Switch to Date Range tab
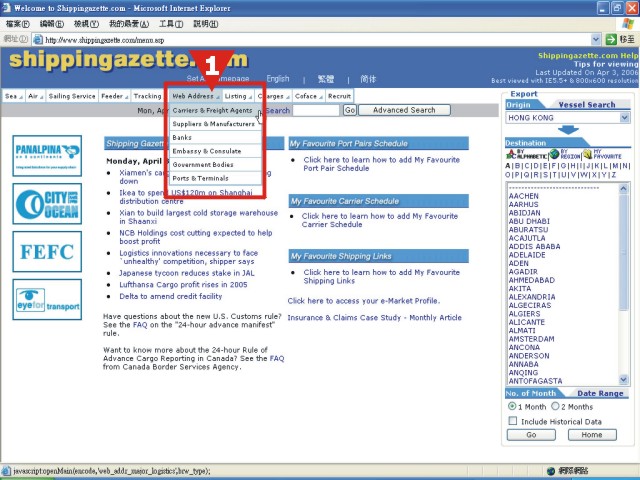Screen dimensions: 640x480 pyautogui.click(x=600, y=393)
